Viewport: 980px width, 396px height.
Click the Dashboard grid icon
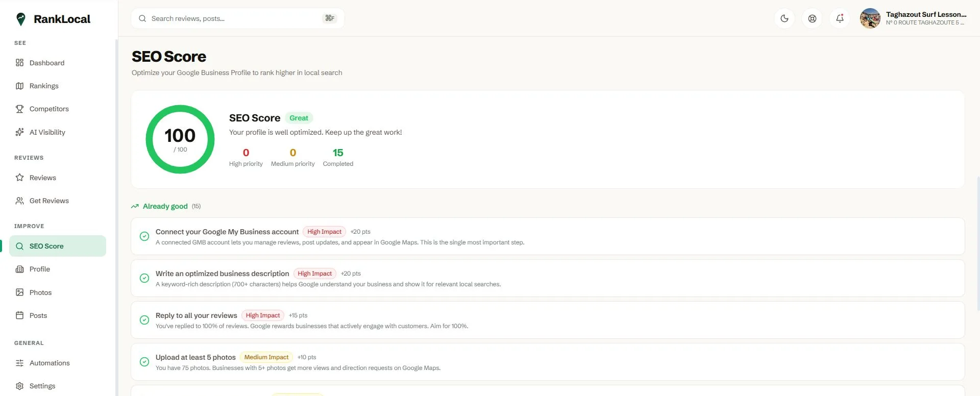click(x=19, y=63)
